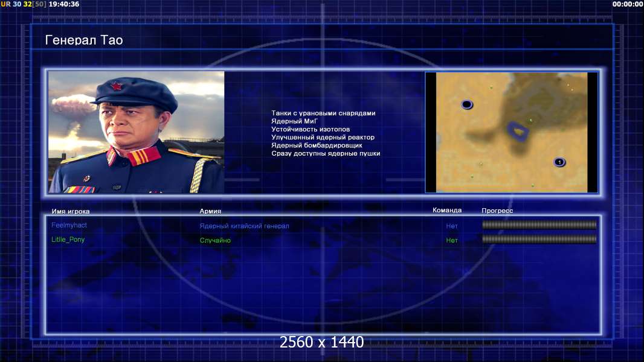The width and height of the screenshot is (644, 362).
Task: Click team value Нет for Little_Pony
Action: [452, 240]
